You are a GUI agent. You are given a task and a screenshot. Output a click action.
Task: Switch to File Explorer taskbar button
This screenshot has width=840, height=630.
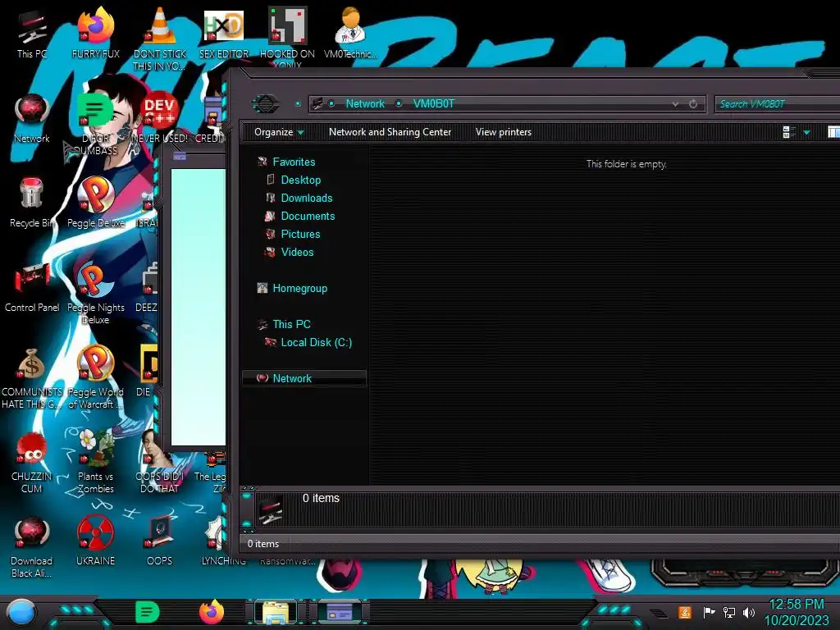[x=276, y=613]
